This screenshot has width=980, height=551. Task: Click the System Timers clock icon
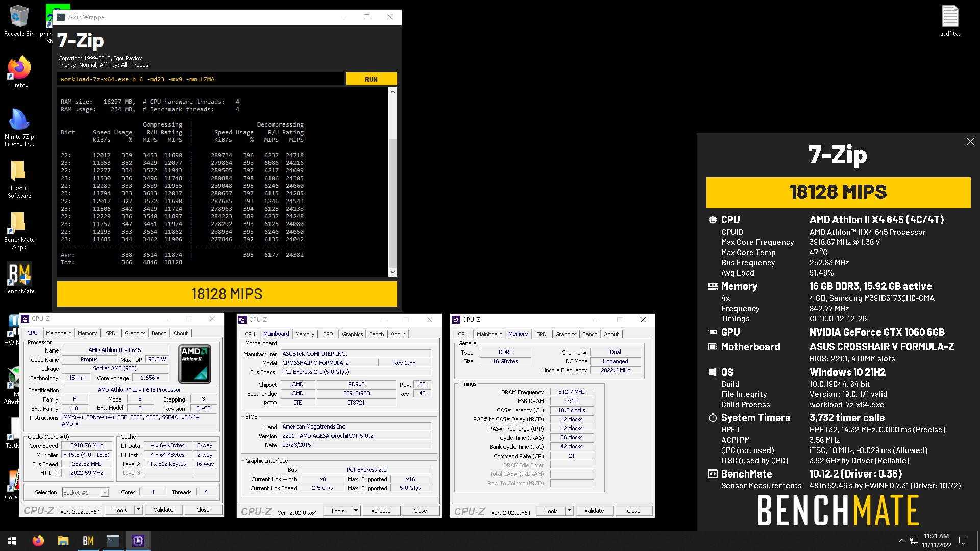(x=713, y=418)
